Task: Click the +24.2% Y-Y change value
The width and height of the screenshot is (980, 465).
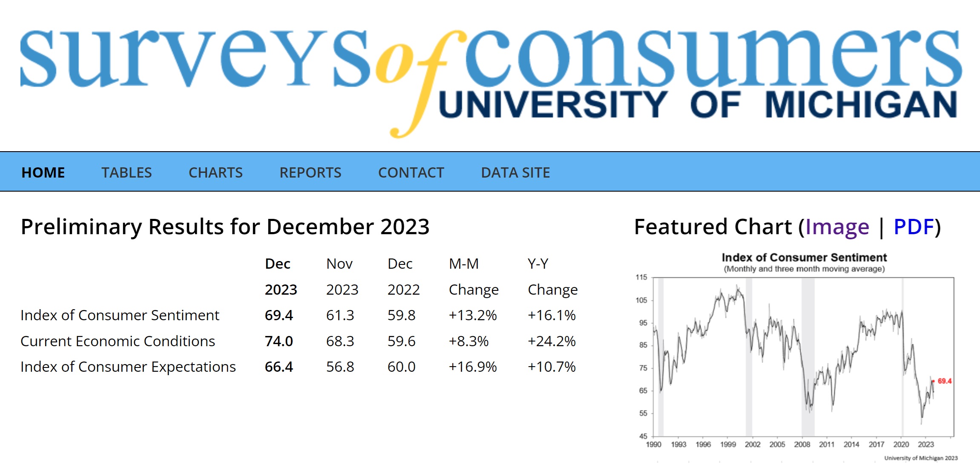Action: (552, 341)
